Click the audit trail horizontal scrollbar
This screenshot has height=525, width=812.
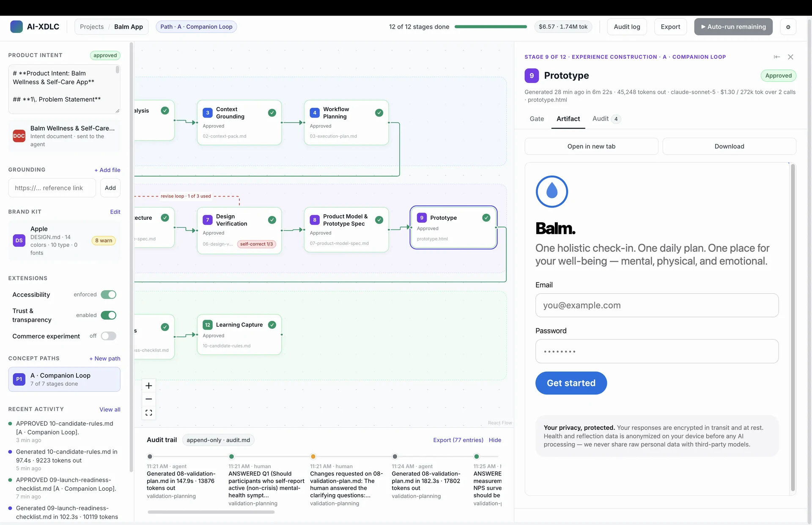pos(211,512)
